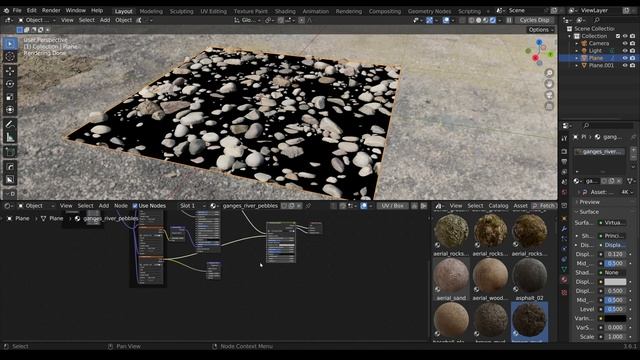640x360 pixels.
Task: Adjust the Level 0.500 slider
Action: pyautogui.click(x=615, y=309)
